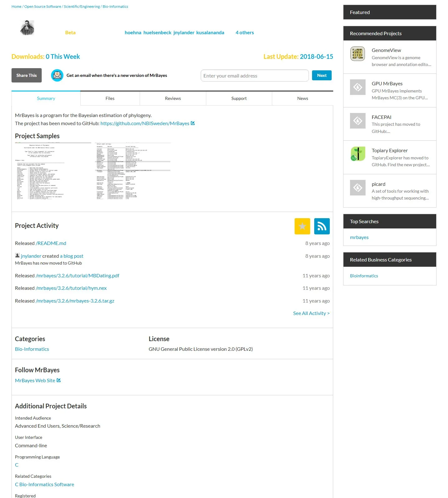Click the 'Advanced End Users, Science/Research' text
The width and height of the screenshot is (448, 498).
tap(58, 426)
